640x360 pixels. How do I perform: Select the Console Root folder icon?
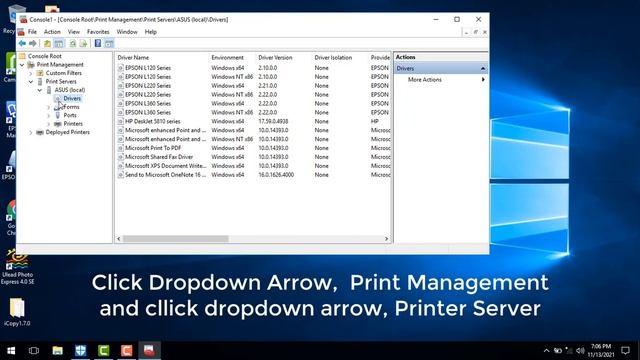click(x=22, y=56)
